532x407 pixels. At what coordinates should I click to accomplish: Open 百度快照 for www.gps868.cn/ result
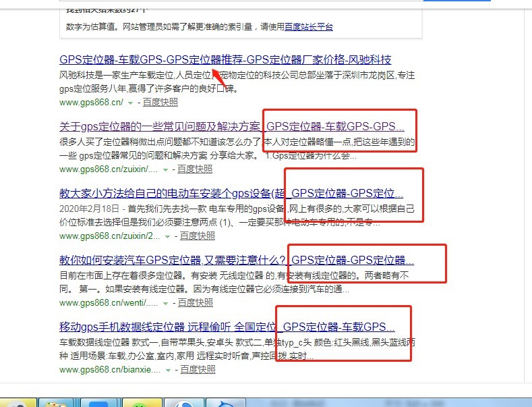pyautogui.click(x=160, y=103)
